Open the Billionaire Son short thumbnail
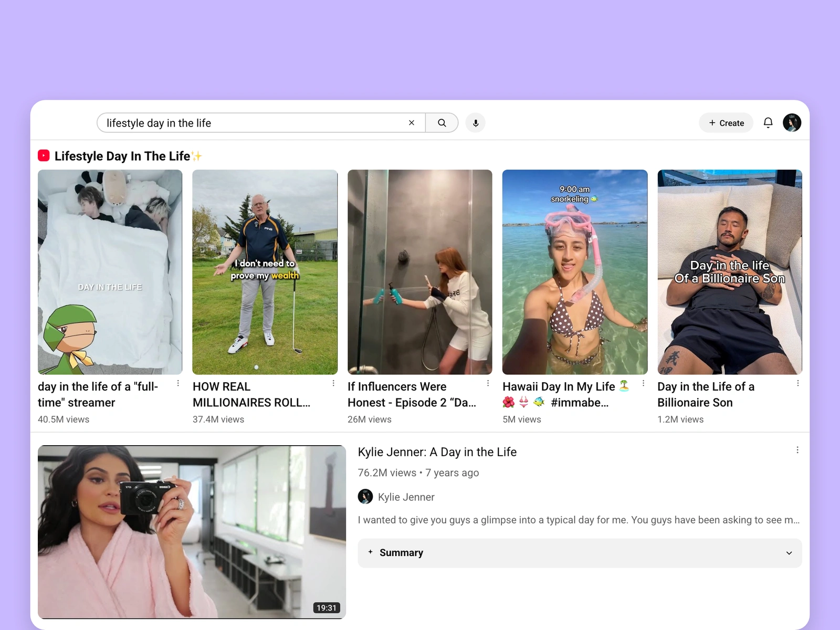Screen dimensions: 840x630 pyautogui.click(x=730, y=272)
